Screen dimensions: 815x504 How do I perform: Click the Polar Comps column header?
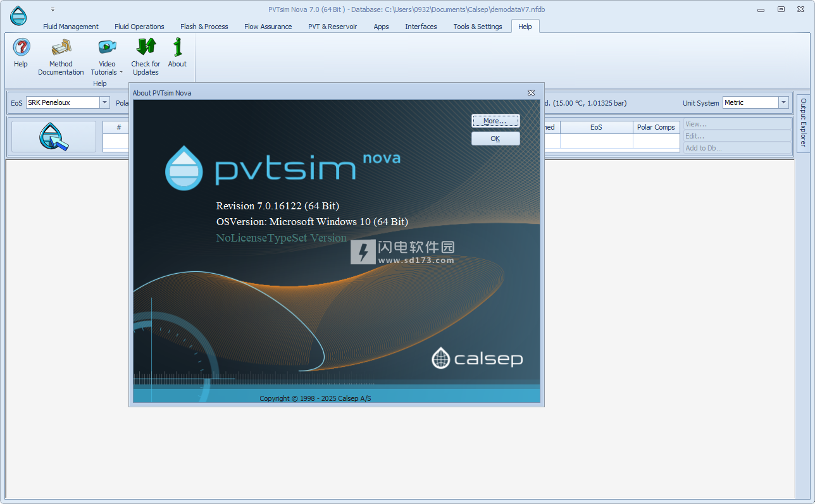coord(656,127)
